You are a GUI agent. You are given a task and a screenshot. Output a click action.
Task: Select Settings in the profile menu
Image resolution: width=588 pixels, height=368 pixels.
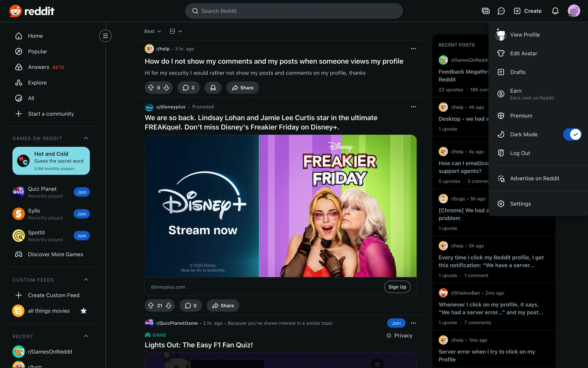[x=520, y=204]
